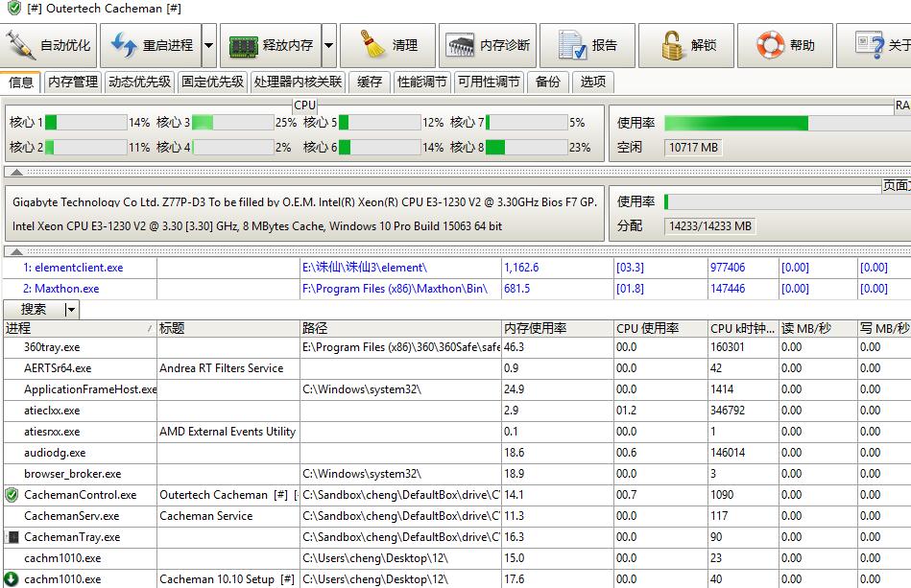Click the 重启进程 blue arrows icon
Image resolution: width=911 pixels, height=588 pixels.
[x=123, y=45]
